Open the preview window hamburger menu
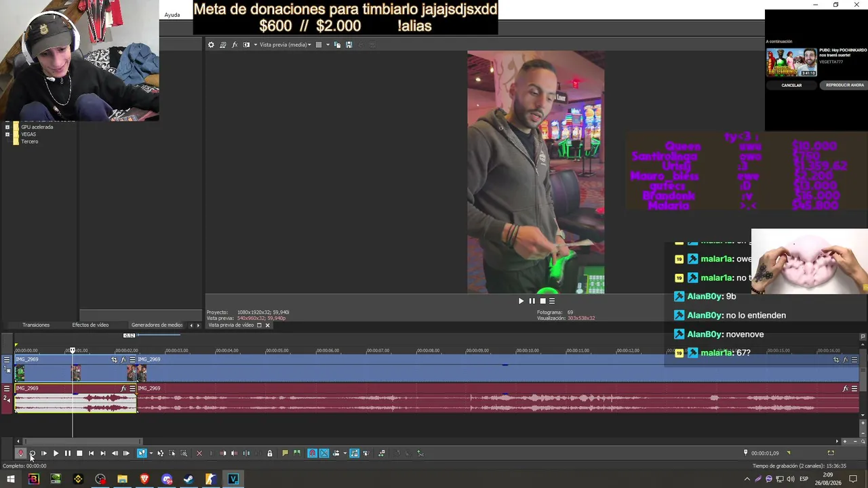 click(552, 301)
